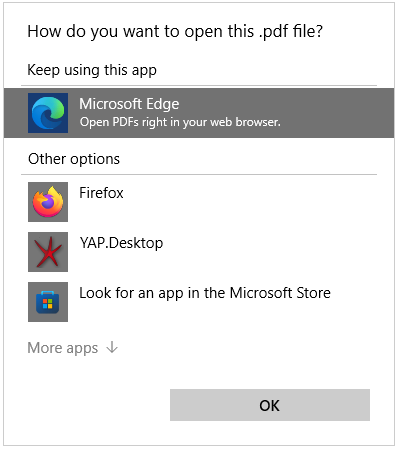Click the down arrow beside More apps

click(x=112, y=347)
